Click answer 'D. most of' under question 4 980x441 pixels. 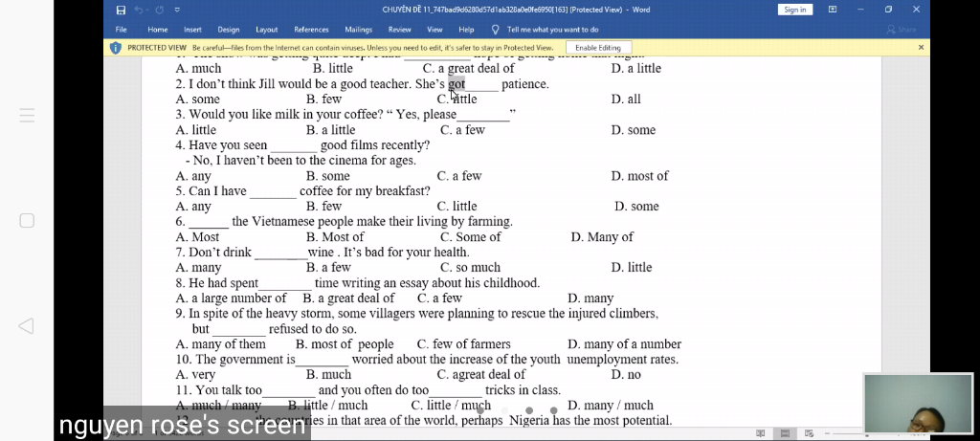point(639,176)
